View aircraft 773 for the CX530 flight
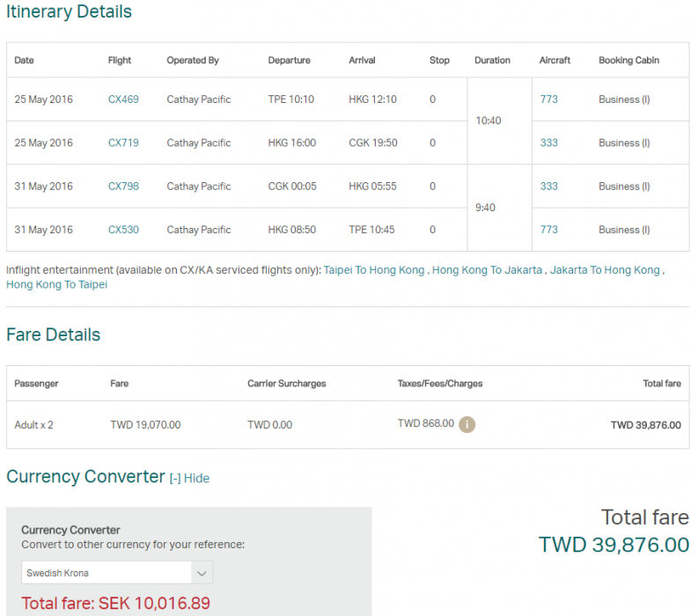Viewport: 698px width, 616px height. coord(548,230)
